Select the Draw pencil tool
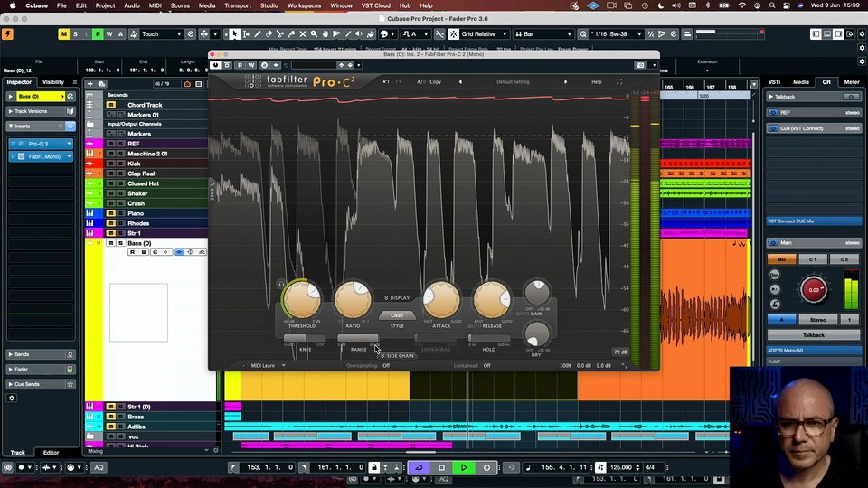Image resolution: width=868 pixels, height=488 pixels. coord(258,34)
